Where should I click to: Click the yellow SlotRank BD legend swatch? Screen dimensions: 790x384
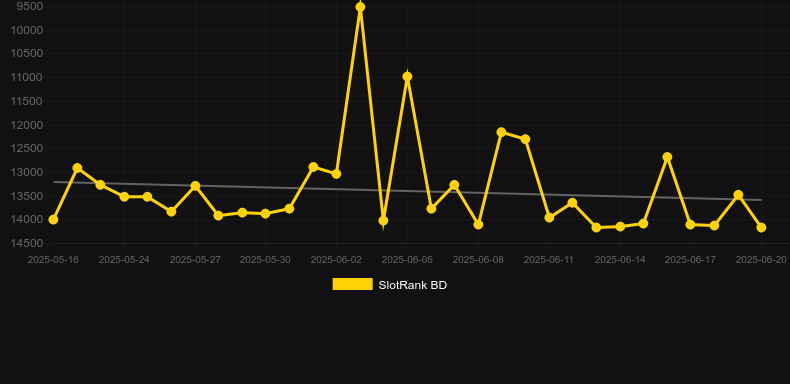coord(353,284)
